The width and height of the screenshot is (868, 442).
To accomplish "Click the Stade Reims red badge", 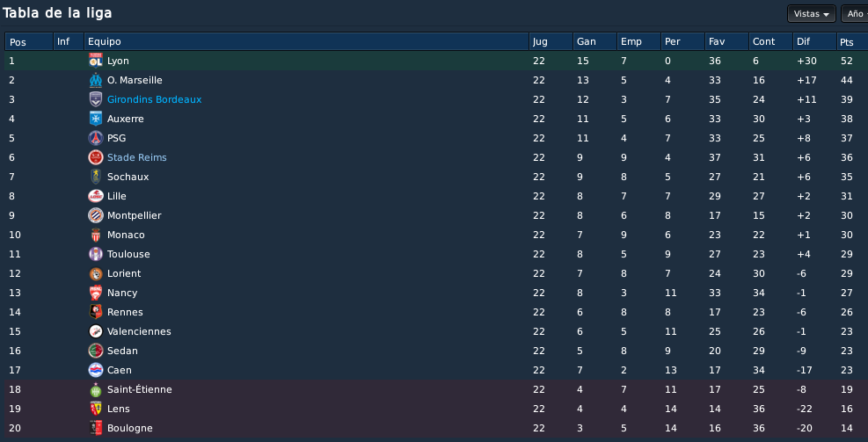I will (x=96, y=157).
